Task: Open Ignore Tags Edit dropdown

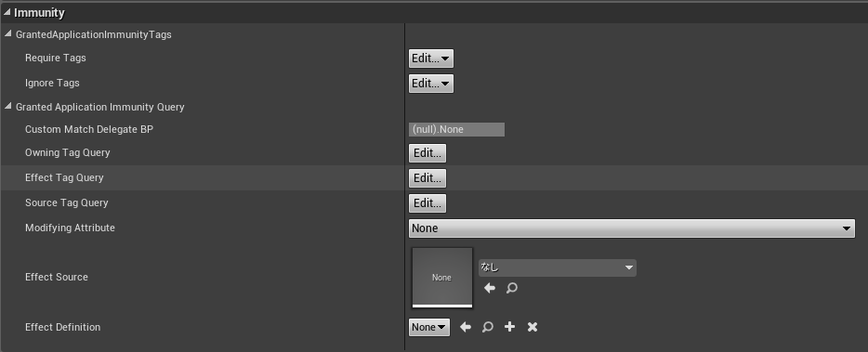Action: pyautogui.click(x=430, y=84)
